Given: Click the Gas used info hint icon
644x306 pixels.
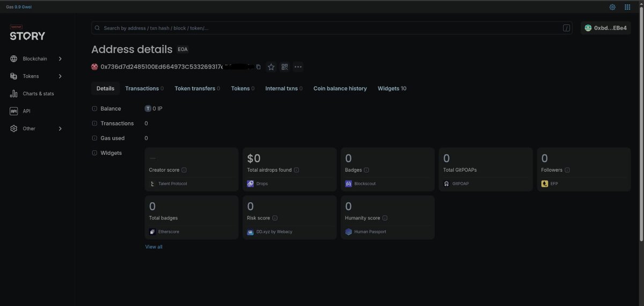Looking at the screenshot, I should click(x=94, y=138).
